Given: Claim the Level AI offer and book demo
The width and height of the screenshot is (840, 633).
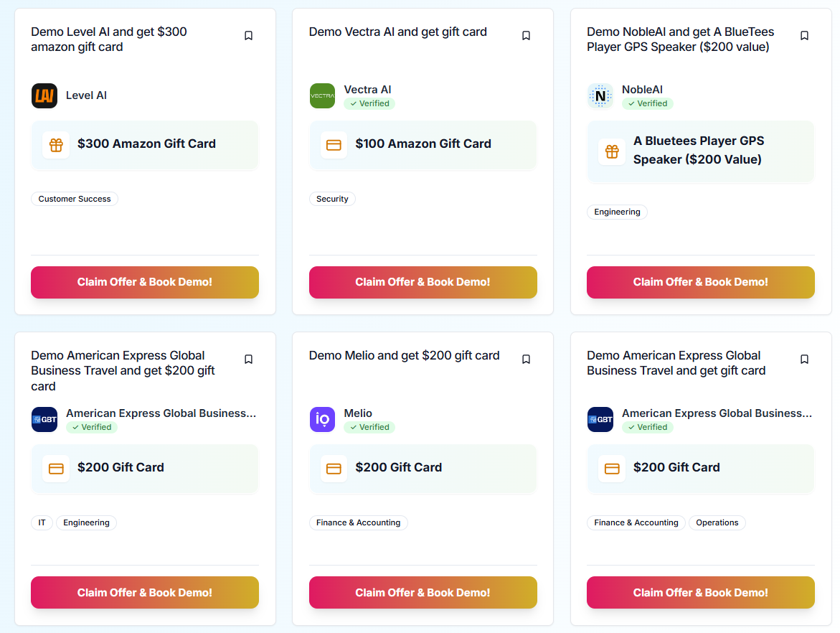Looking at the screenshot, I should [x=145, y=282].
